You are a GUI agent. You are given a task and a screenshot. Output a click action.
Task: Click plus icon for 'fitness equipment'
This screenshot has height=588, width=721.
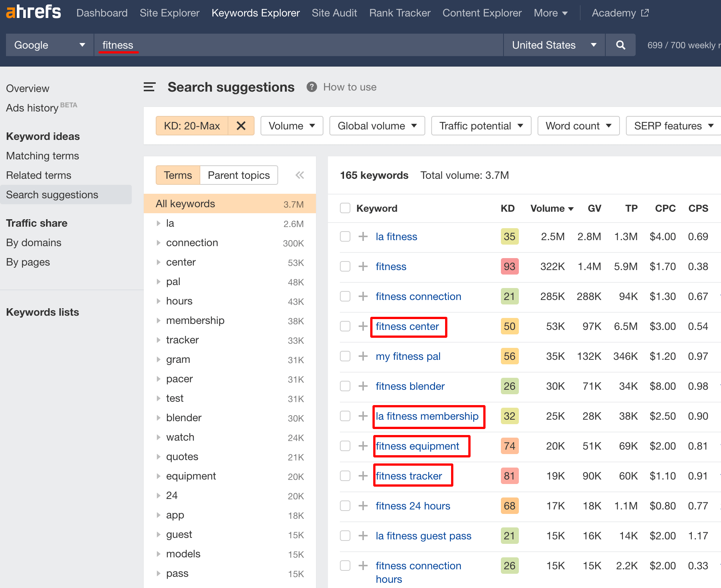click(x=363, y=446)
